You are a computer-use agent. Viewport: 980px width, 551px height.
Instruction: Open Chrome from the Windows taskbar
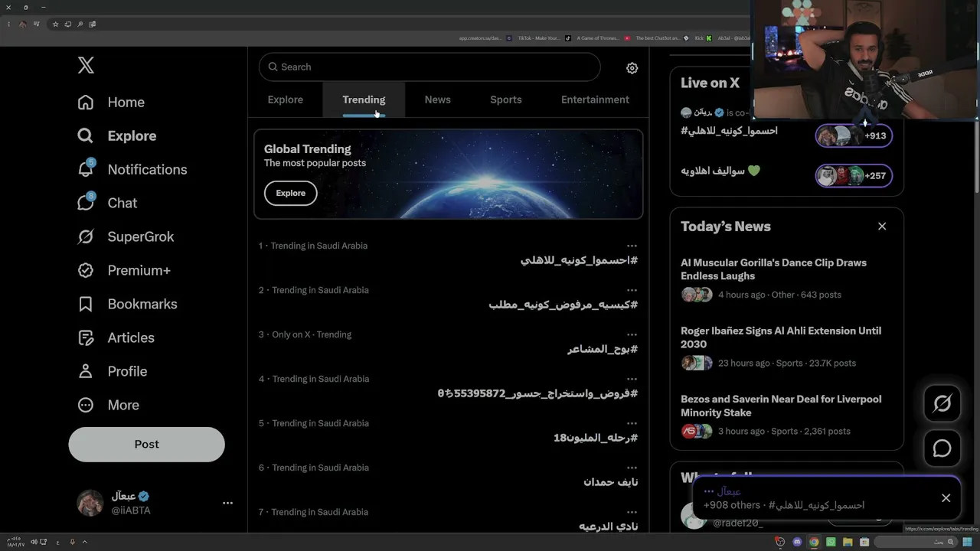(x=814, y=542)
